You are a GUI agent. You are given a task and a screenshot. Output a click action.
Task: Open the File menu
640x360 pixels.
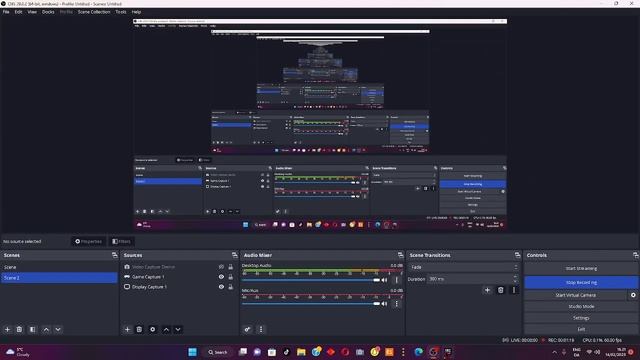coord(6,12)
